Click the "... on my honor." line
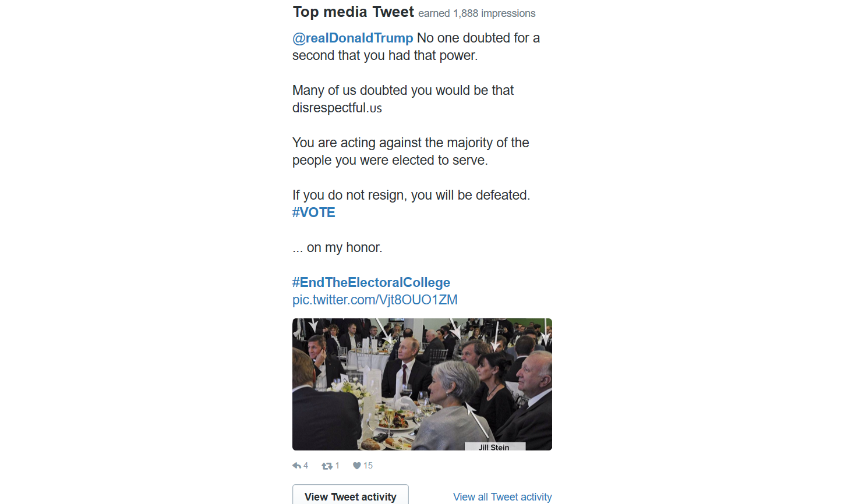The image size is (848, 504). [337, 248]
